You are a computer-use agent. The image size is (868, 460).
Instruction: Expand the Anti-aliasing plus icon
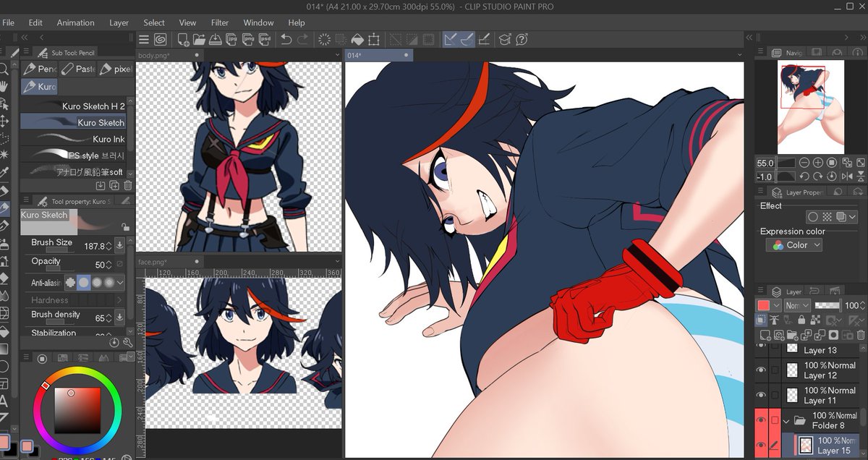click(70, 283)
